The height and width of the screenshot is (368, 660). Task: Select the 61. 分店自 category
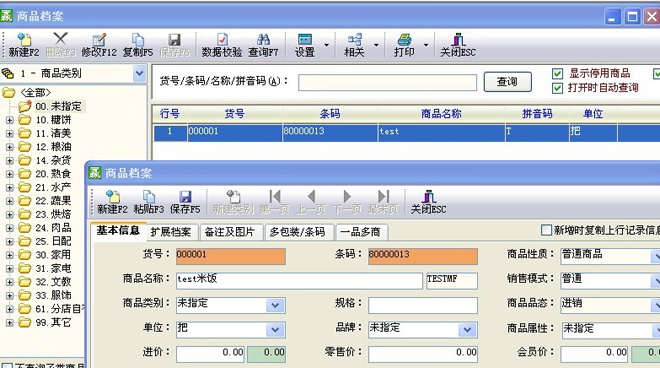tap(59, 309)
